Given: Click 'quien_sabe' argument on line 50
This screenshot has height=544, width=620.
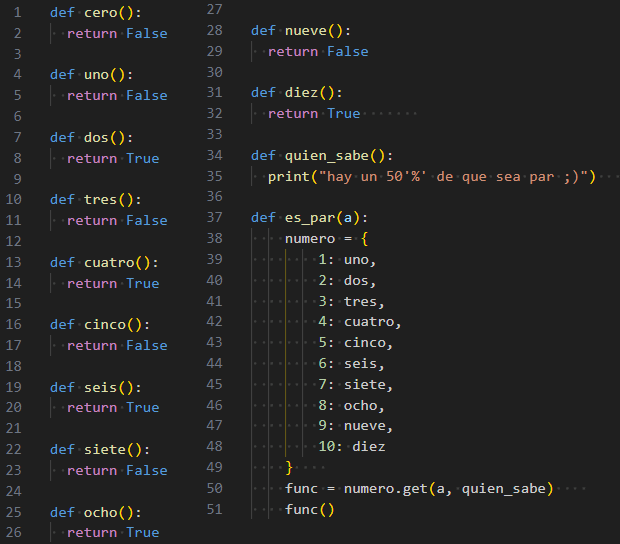Looking at the screenshot, I should (x=504, y=489).
